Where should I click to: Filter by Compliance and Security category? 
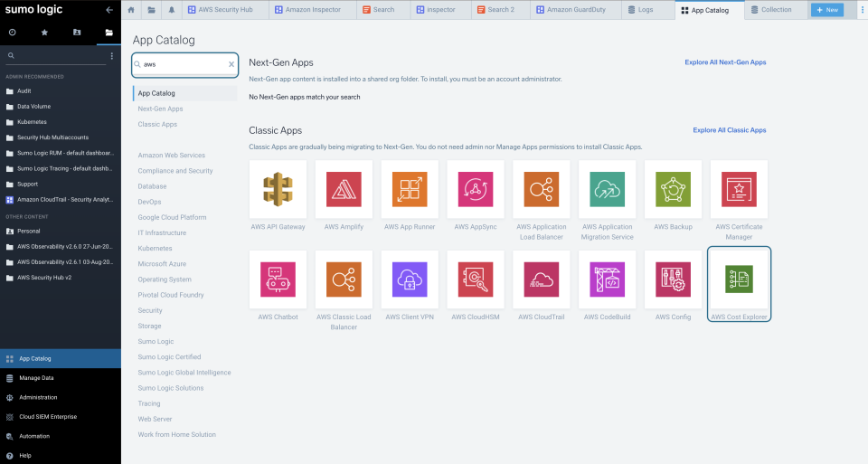coord(175,171)
